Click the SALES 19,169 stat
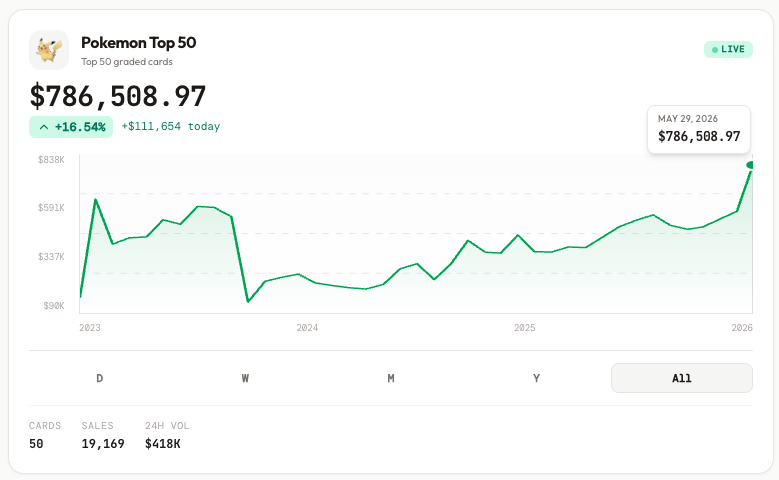This screenshot has height=480, width=779. [x=103, y=435]
